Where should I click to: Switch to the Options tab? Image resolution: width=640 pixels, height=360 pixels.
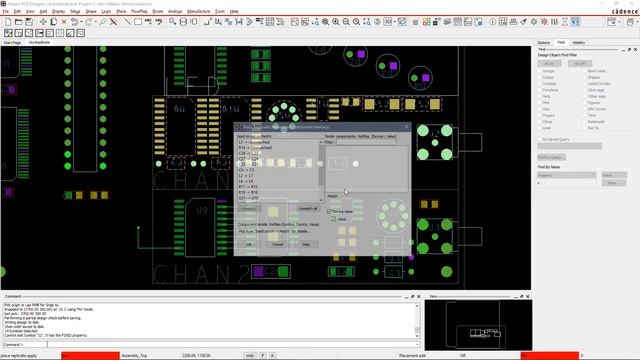pos(543,42)
